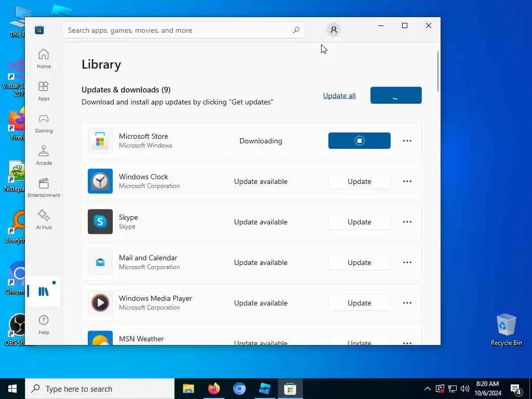Click the Updates & downloads (9) heading
The image size is (532, 399).
pos(126,89)
